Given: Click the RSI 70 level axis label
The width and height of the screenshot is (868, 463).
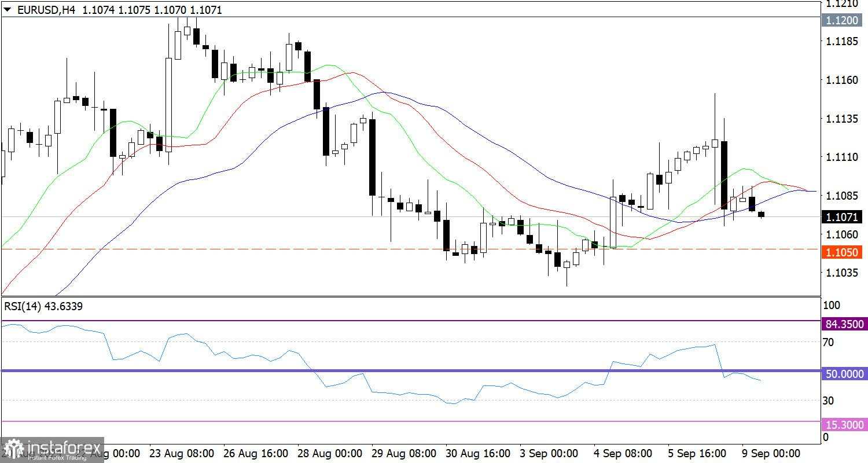Looking at the screenshot, I should pos(828,342).
